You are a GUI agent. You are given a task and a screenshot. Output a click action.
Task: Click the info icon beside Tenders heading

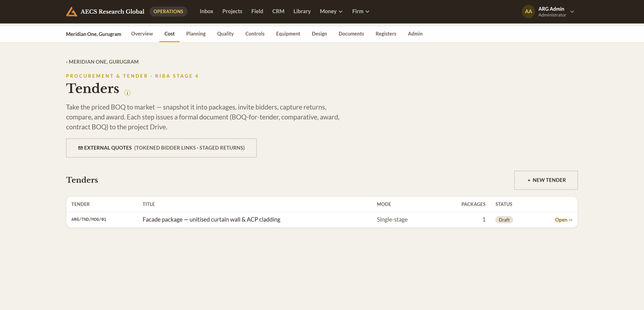(127, 93)
